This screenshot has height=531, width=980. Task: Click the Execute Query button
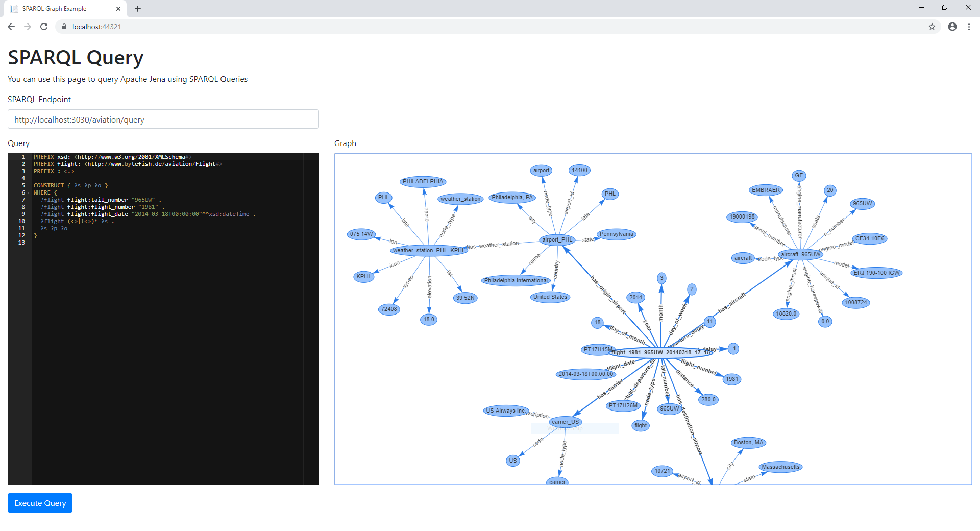[40, 503]
